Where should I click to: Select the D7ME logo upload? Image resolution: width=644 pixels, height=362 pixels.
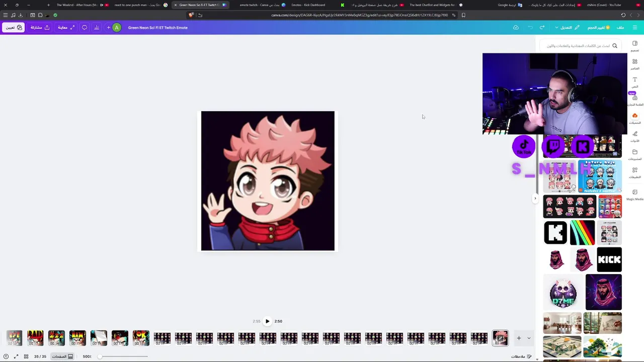pos(563,292)
